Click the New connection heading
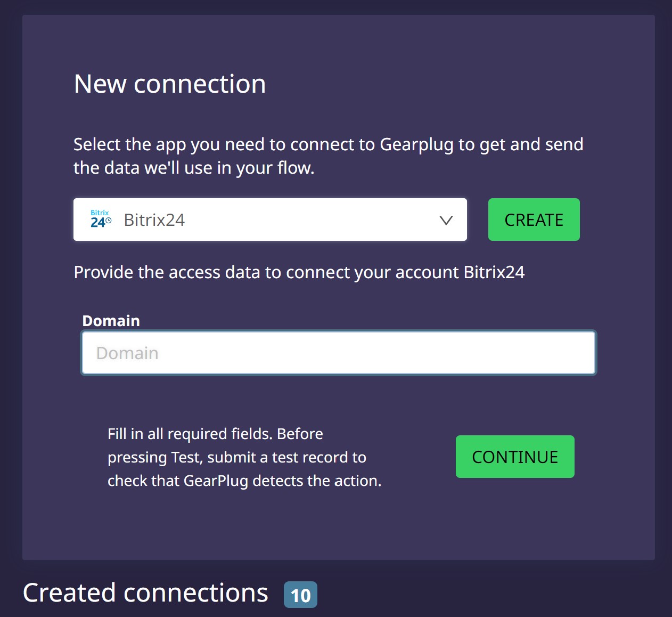The image size is (672, 617). point(170,84)
